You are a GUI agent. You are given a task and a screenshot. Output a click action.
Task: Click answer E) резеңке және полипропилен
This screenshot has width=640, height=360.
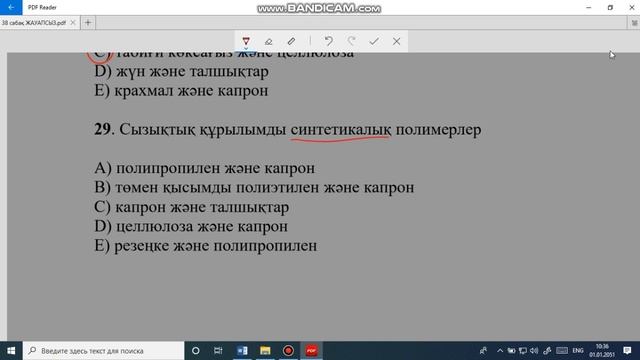click(x=206, y=246)
